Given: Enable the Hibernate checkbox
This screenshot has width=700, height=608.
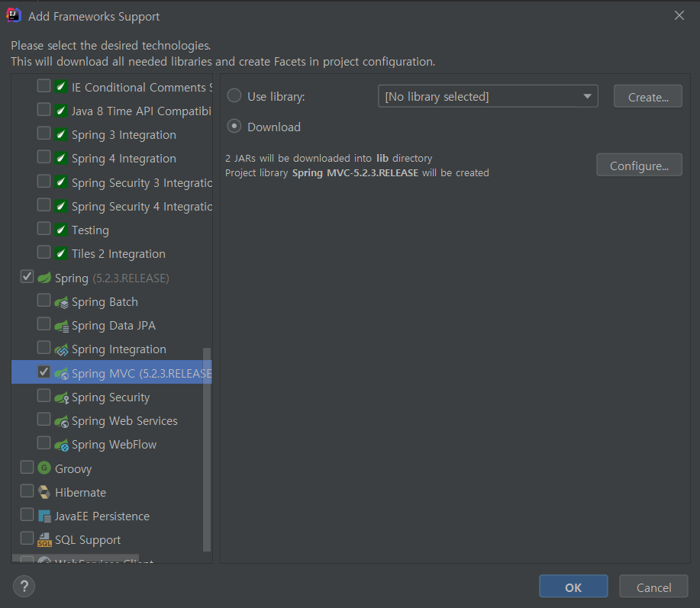Looking at the screenshot, I should click(27, 491).
